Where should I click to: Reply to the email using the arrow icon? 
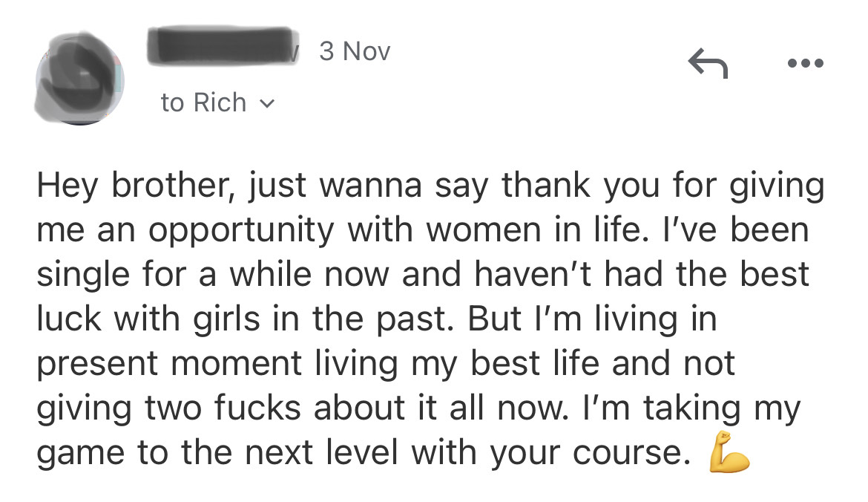708,63
